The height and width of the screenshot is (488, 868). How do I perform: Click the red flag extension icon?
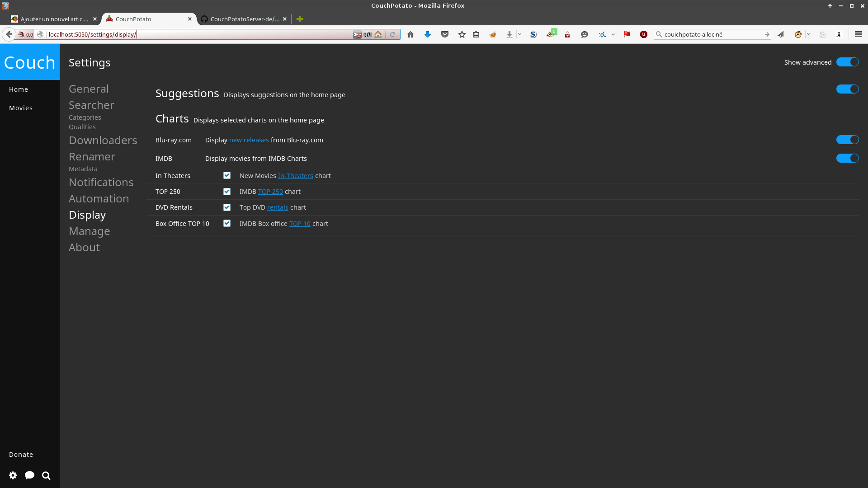point(627,34)
